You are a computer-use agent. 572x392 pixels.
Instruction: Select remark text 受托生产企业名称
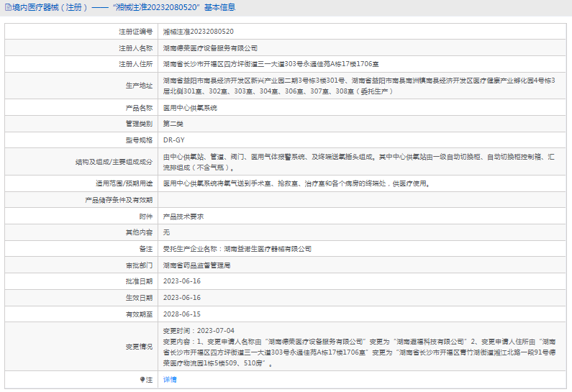[x=190, y=249]
